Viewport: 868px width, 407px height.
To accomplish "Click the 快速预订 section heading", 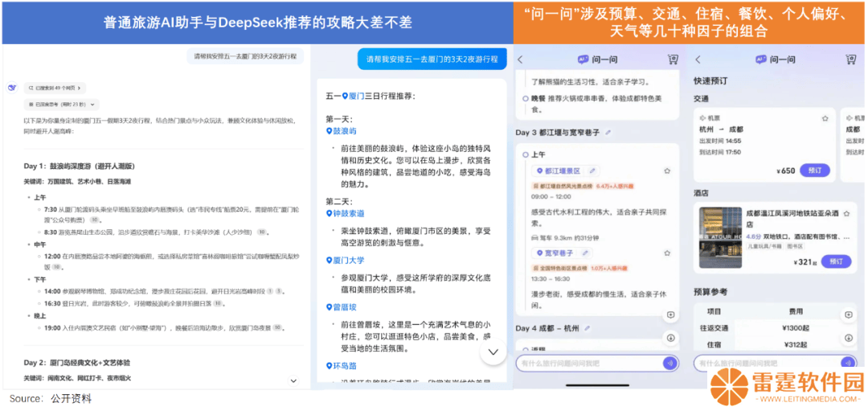I will click(x=710, y=81).
